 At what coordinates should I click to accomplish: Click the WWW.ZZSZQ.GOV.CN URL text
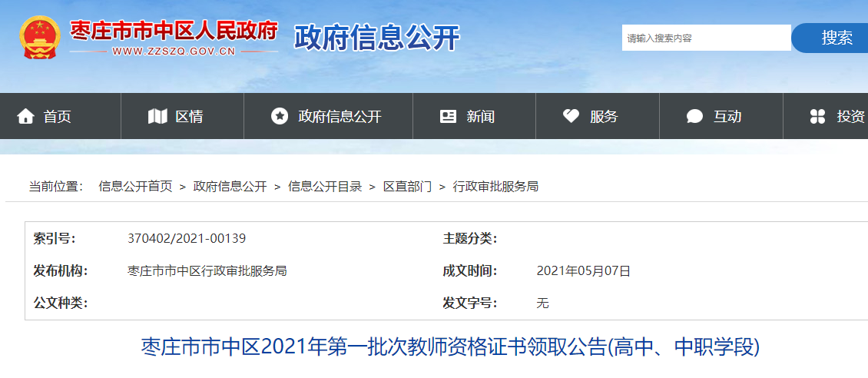174,51
